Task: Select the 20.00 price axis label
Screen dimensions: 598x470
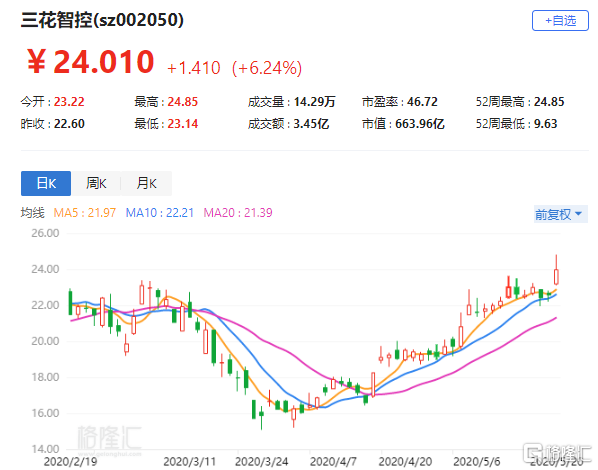Action: click(x=45, y=341)
